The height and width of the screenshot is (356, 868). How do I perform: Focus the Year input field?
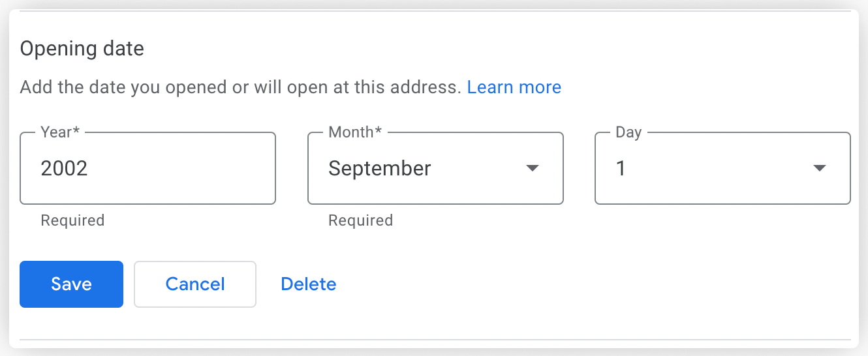147,168
